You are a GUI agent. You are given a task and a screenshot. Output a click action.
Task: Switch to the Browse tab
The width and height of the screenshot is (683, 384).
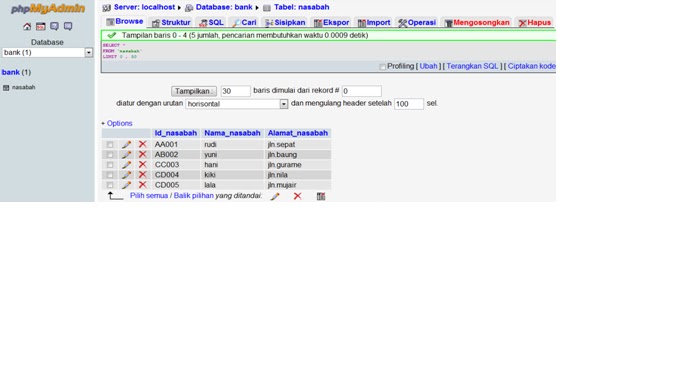coord(125,22)
